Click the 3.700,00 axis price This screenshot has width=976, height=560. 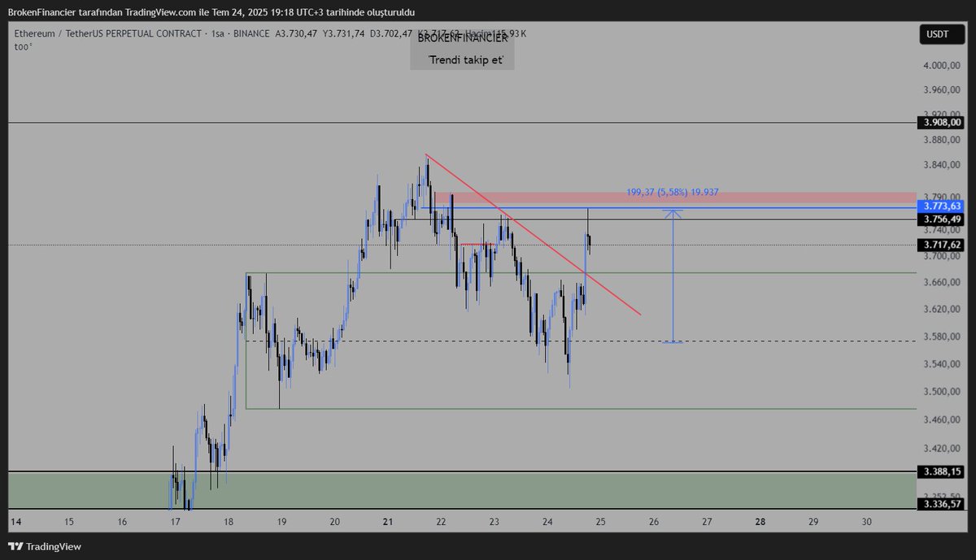(x=941, y=256)
